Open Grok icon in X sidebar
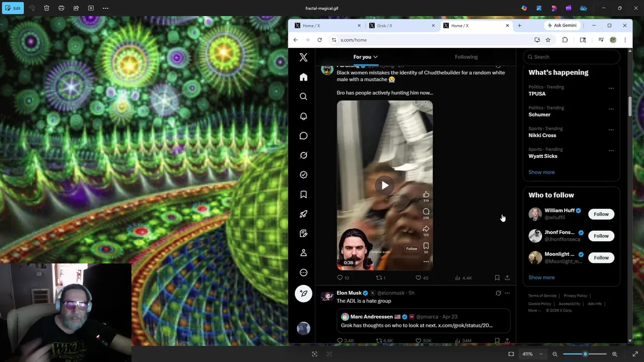 tap(303, 155)
